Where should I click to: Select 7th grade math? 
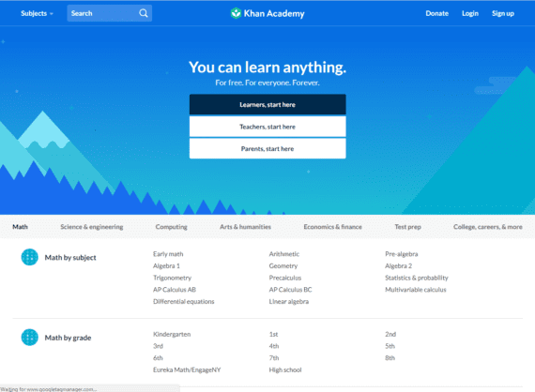tap(274, 358)
